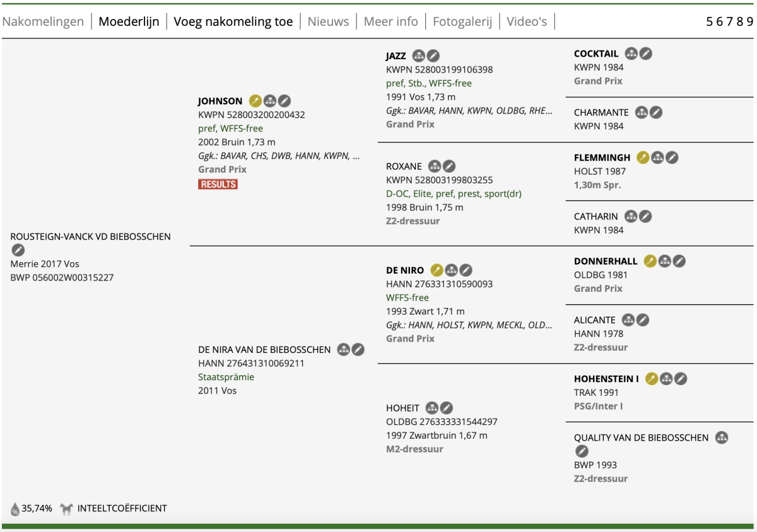Open the pedigree tree icon for COCKTAIL

click(x=631, y=54)
